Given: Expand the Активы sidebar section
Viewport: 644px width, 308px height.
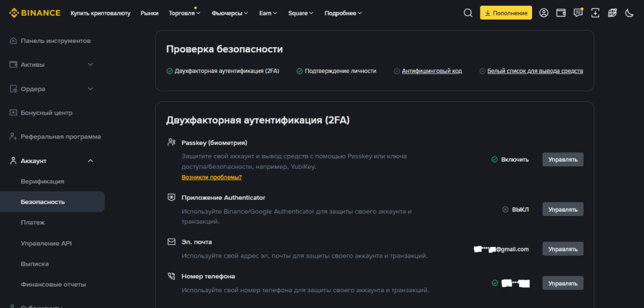Looking at the screenshot, I should pos(91,65).
